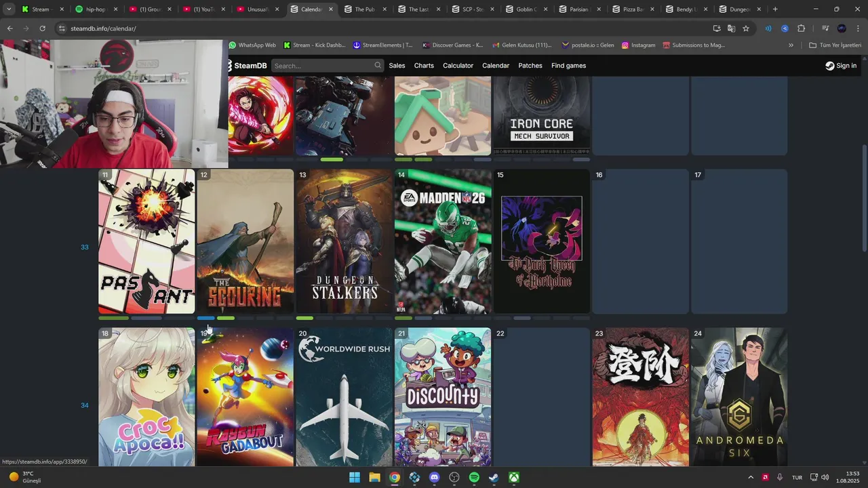Click into the SteamDB search field
868x488 pixels.
(x=328, y=66)
